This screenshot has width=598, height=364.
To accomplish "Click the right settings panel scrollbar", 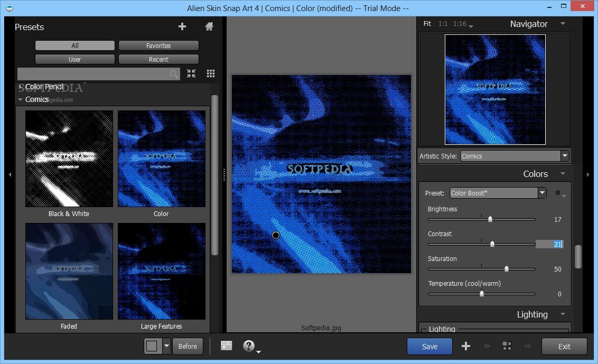I will (578, 257).
